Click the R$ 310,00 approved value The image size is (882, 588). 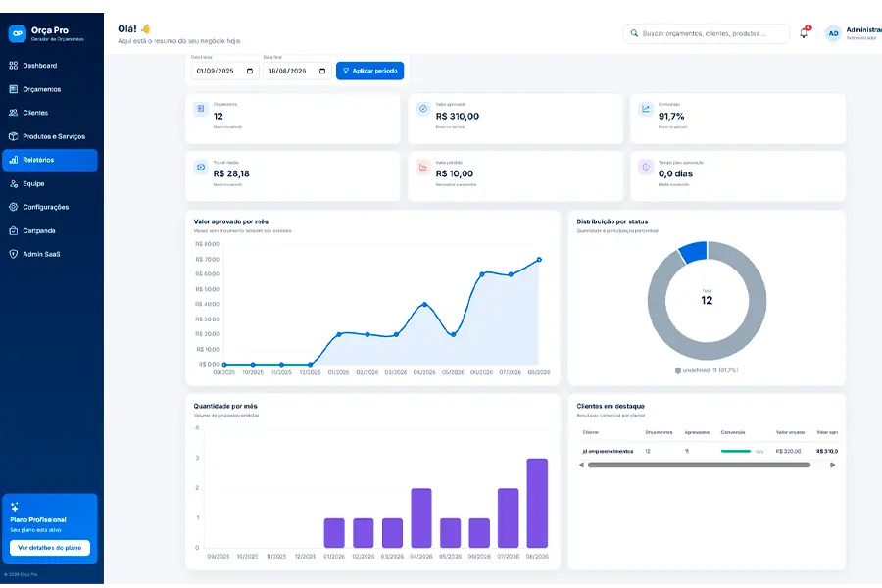coord(458,117)
